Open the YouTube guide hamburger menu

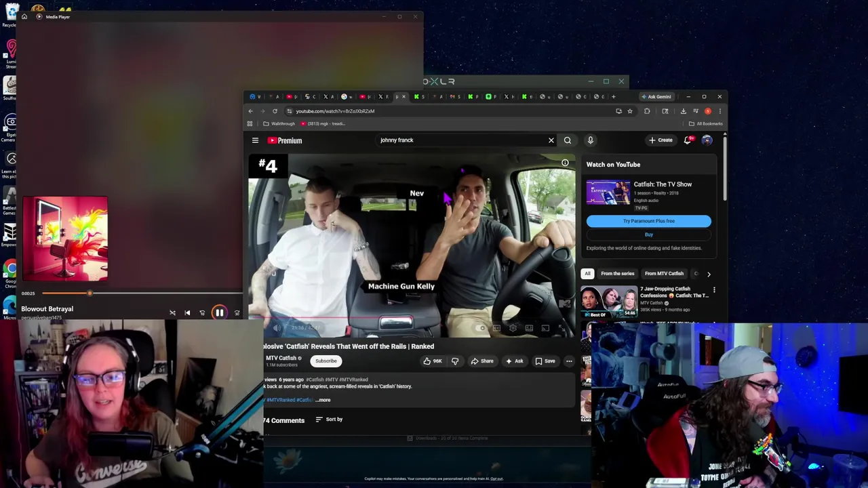pyautogui.click(x=255, y=140)
